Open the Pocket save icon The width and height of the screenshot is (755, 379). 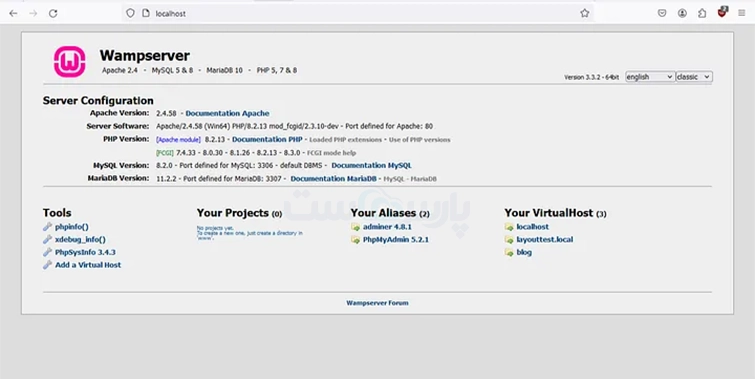point(662,13)
